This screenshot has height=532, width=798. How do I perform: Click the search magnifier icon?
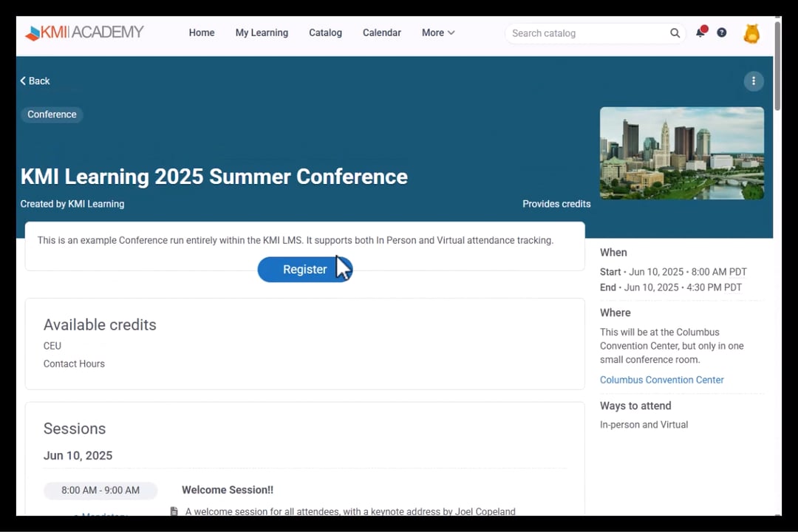pos(675,33)
